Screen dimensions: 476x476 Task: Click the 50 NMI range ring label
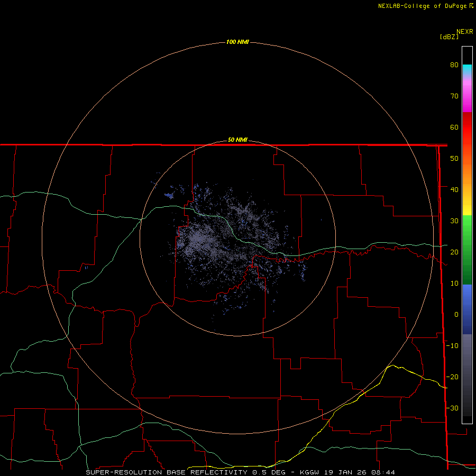(237, 140)
